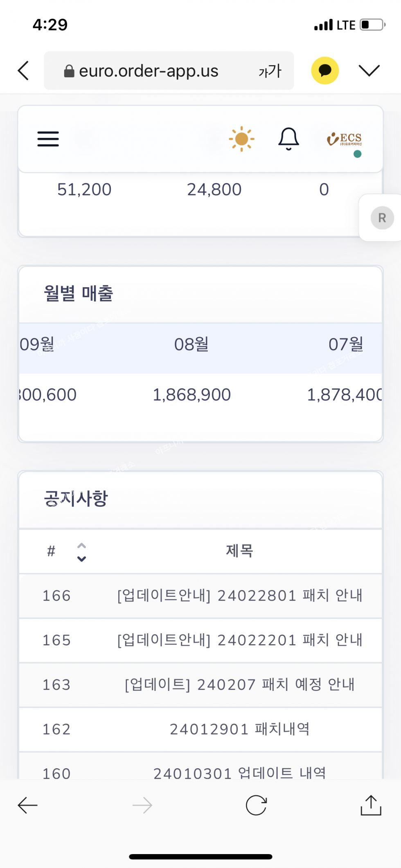The image size is (401, 868).
Task: Expand the browser dropdown chevron
Action: coord(369,71)
